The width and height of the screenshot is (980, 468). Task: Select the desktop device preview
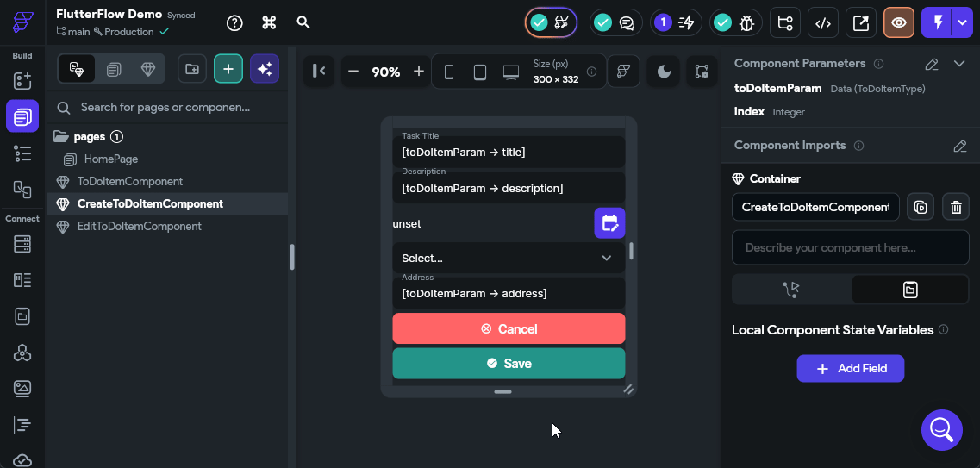coord(511,72)
